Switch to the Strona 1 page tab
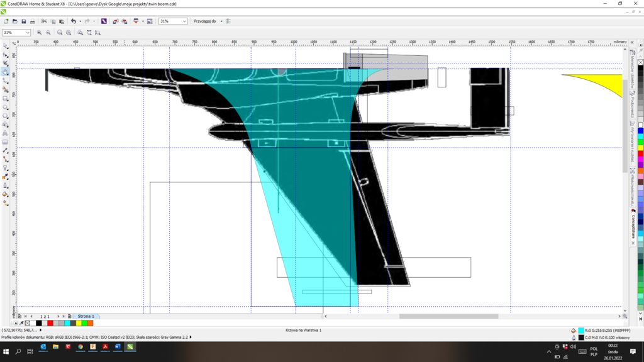644x362 pixels. [x=86, y=316]
